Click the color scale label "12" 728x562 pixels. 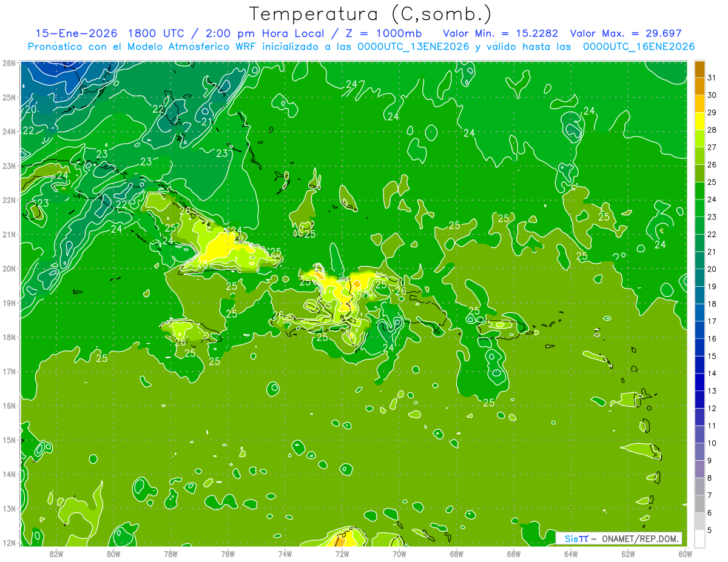point(712,408)
